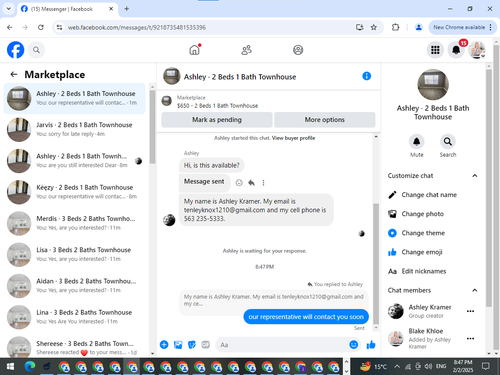This screenshot has height=375, width=500.
Task: Open the Friends icon in top navigation
Action: click(246, 50)
